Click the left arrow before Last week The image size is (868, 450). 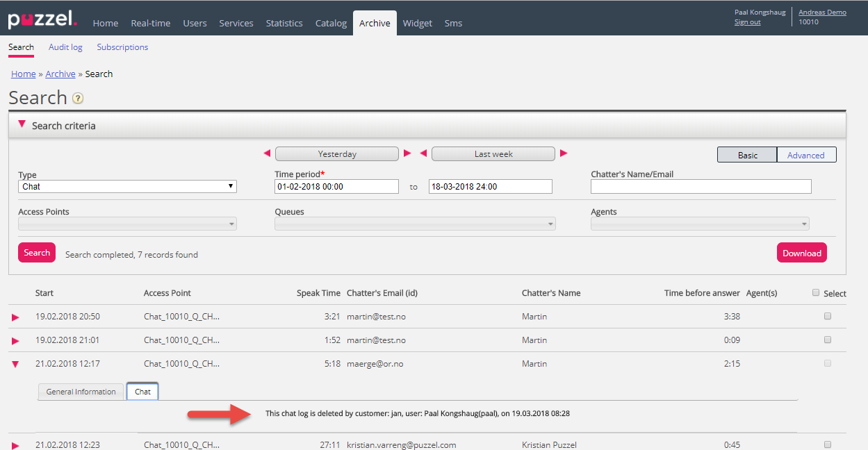[423, 153]
